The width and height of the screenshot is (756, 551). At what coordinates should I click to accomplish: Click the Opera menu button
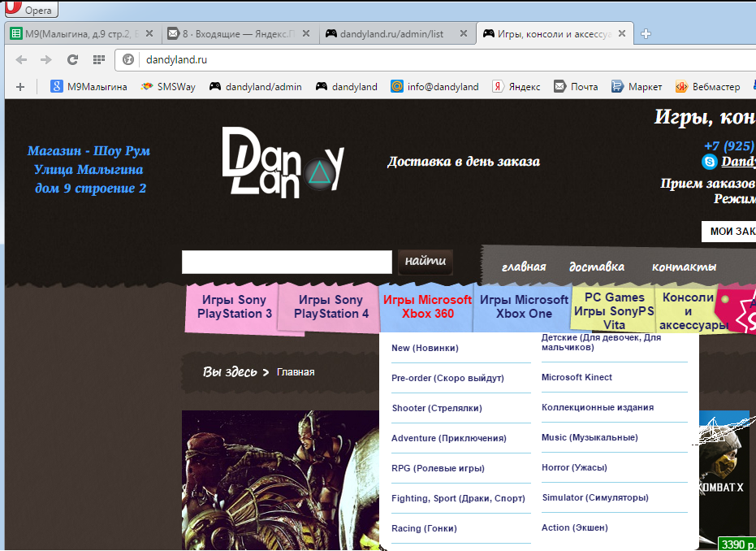[32, 8]
